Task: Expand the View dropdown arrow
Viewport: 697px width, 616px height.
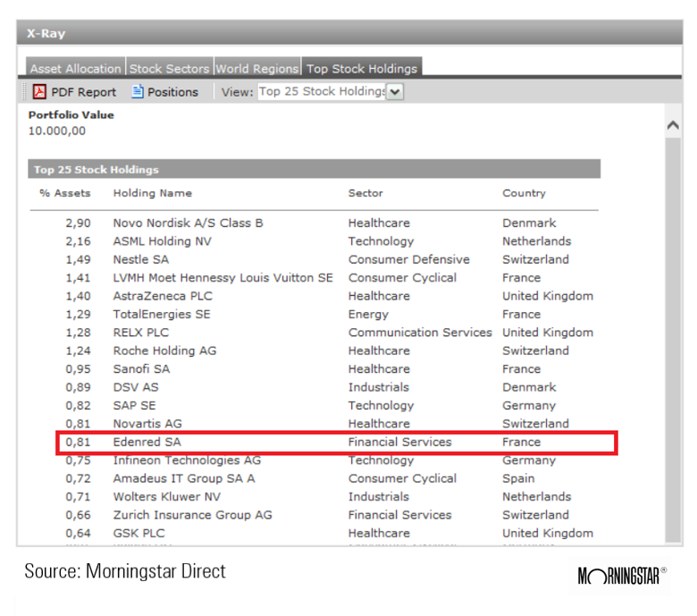Action: [x=395, y=91]
